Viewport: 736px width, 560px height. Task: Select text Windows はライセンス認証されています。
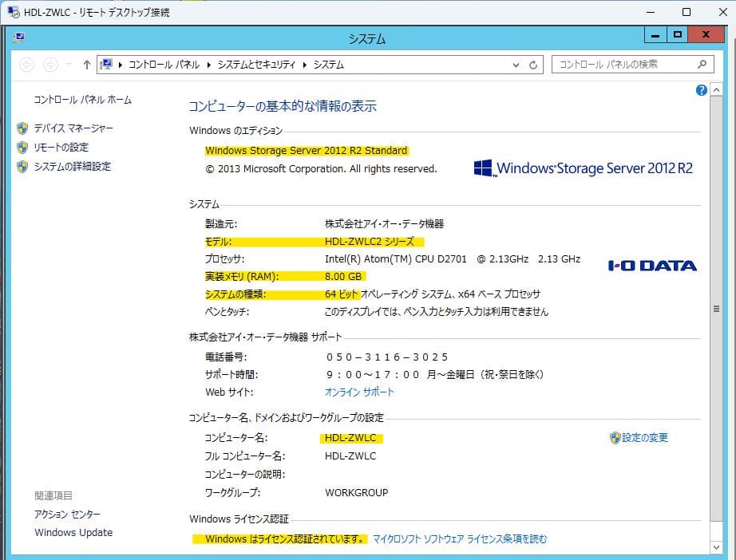point(285,539)
